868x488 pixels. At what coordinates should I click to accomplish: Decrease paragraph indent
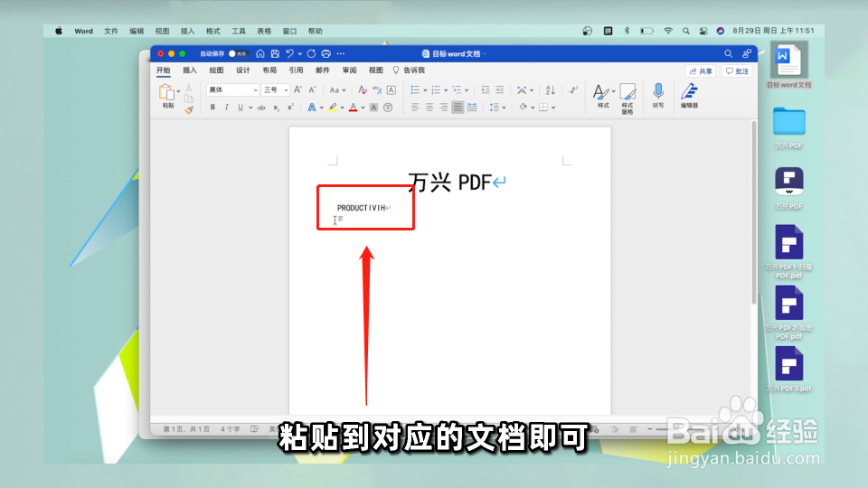(x=486, y=89)
